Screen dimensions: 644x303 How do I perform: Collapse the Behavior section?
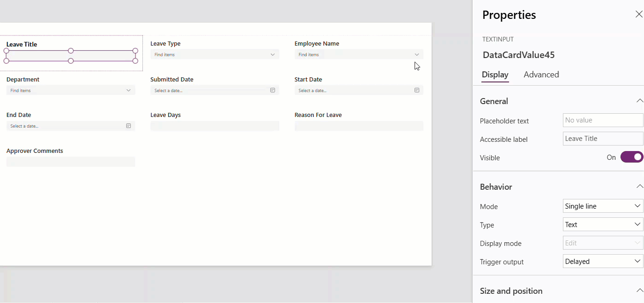(639, 186)
